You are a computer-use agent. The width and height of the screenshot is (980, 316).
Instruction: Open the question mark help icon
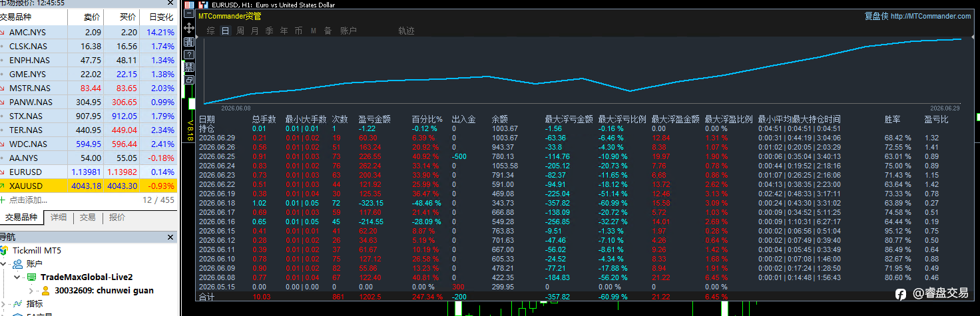[189, 54]
